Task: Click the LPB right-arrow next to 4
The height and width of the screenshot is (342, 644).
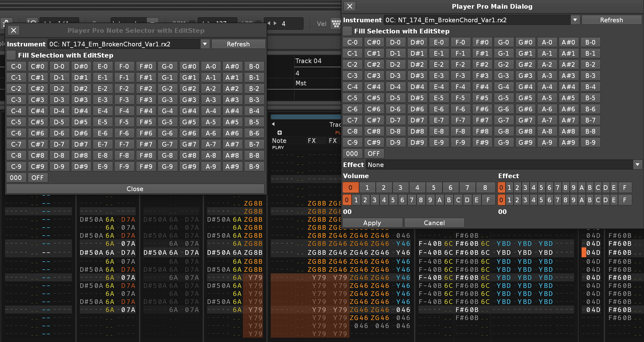Action: pyautogui.click(x=275, y=24)
